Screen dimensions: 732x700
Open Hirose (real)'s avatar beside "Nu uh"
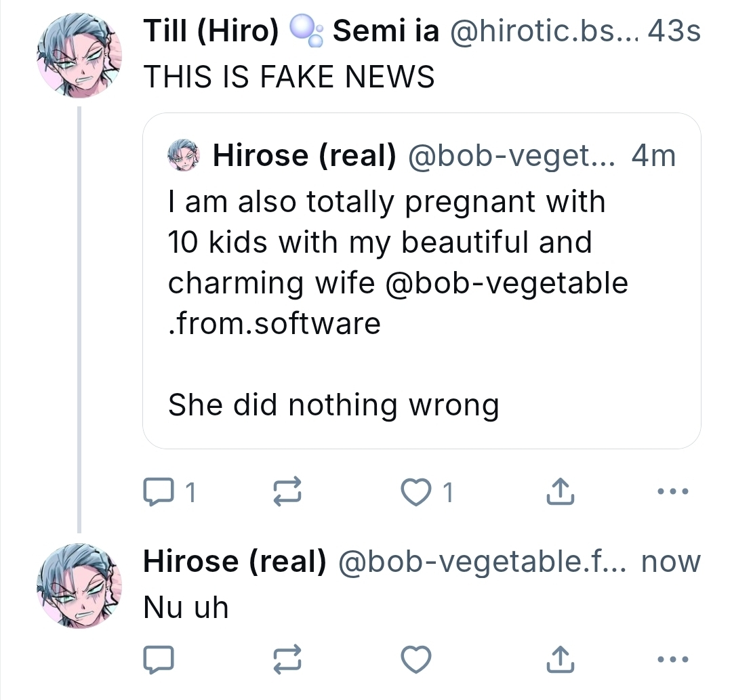click(x=80, y=585)
